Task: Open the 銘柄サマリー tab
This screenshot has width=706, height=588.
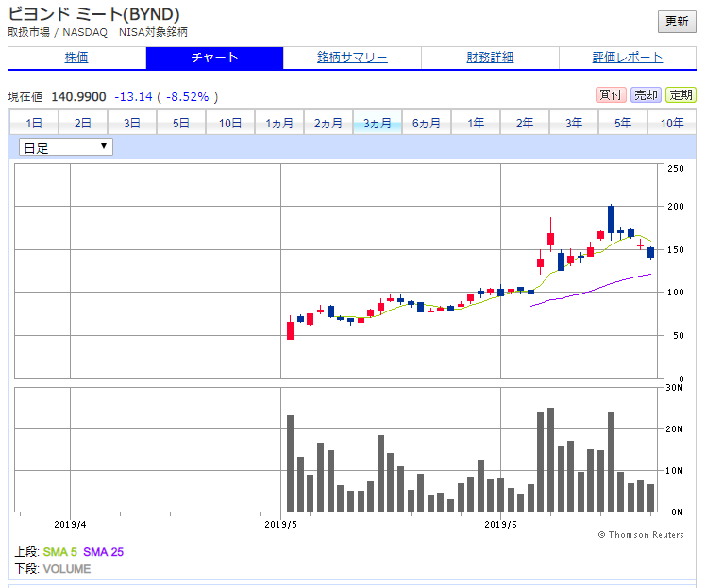Action: [352, 58]
